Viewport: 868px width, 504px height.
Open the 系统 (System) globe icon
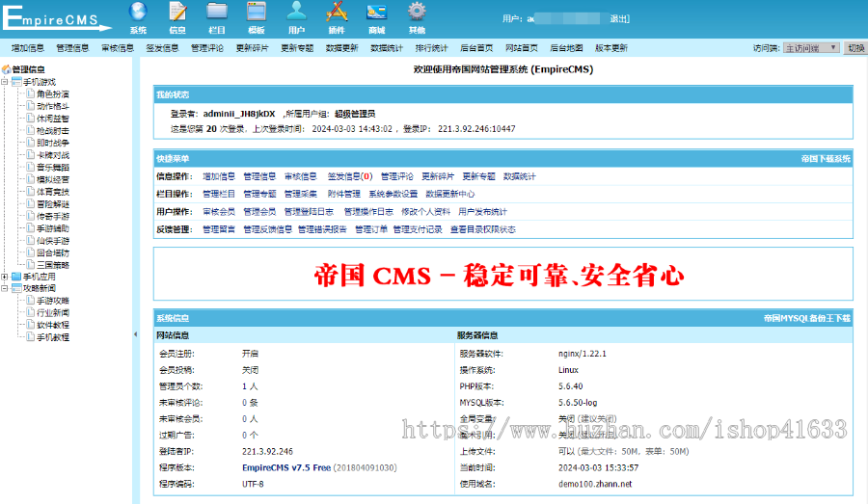[138, 12]
